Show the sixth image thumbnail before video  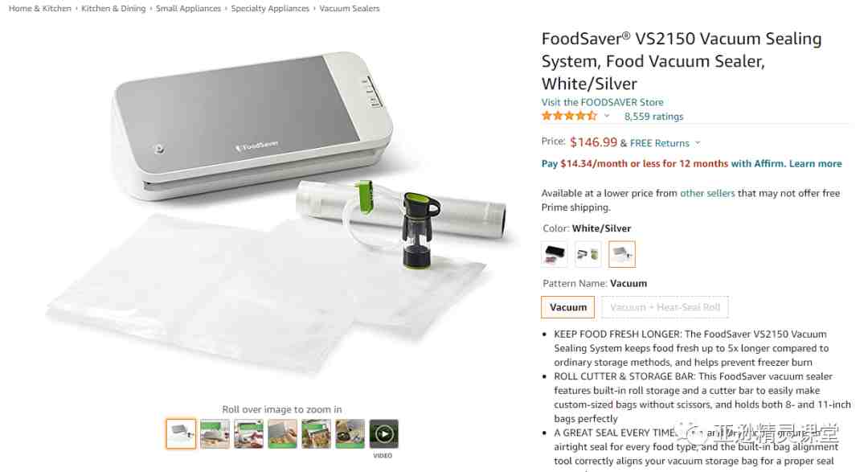[350, 433]
